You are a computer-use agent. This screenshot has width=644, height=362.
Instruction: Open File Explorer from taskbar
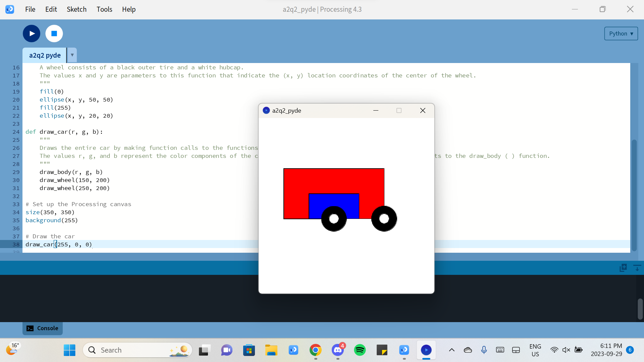pos(271,350)
